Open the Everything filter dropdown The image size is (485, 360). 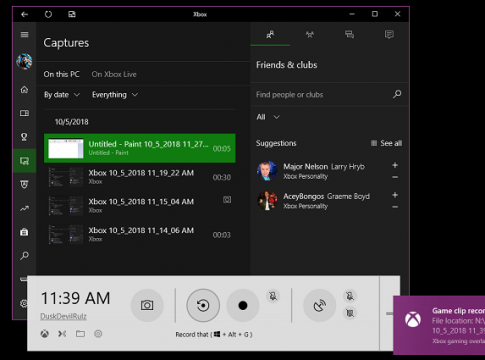click(115, 95)
